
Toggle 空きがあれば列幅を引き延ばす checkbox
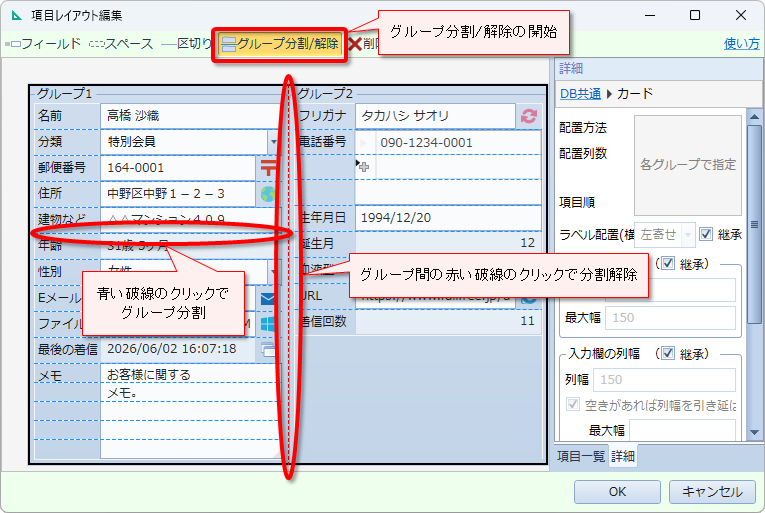[x=573, y=404]
